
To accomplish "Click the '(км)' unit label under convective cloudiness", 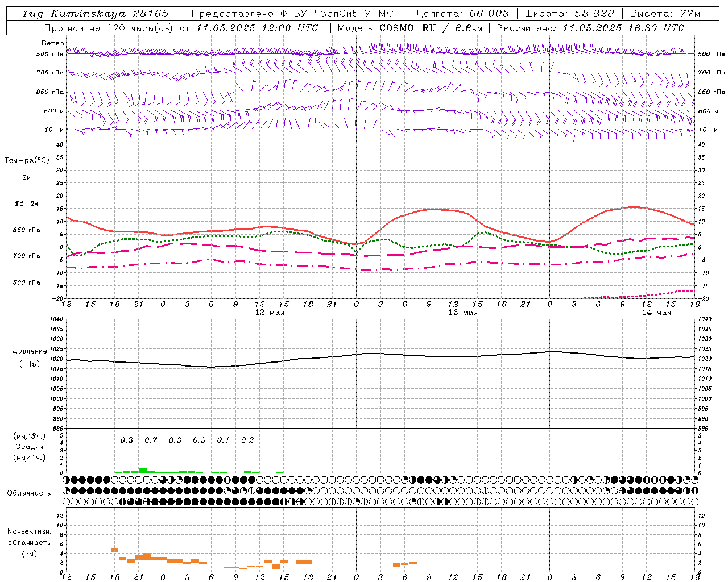I will point(29,554).
